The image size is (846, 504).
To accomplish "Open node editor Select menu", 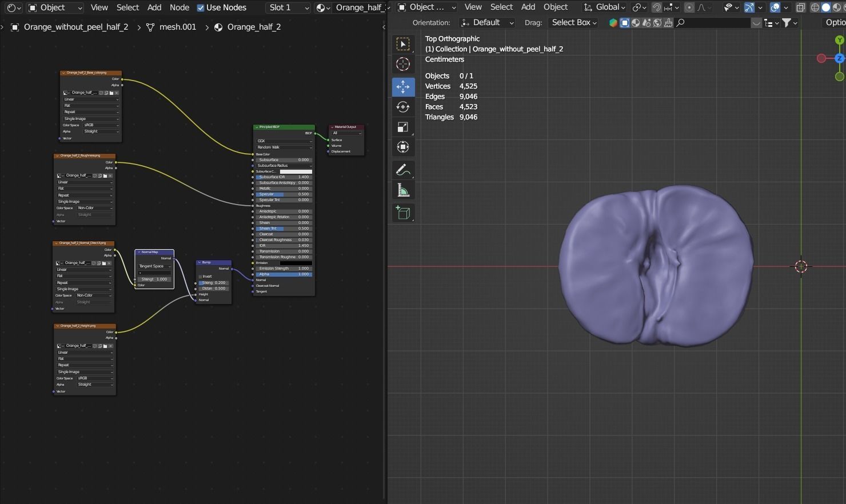I will pos(127,7).
